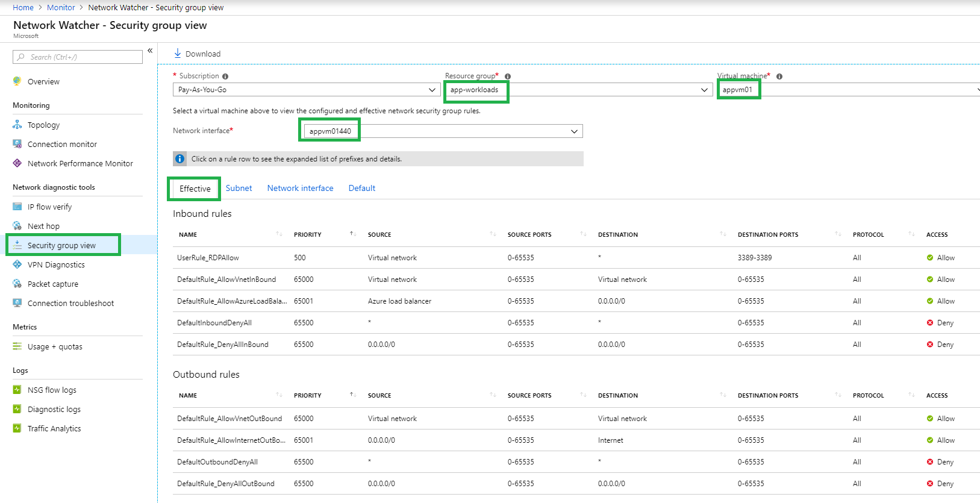The width and height of the screenshot is (980, 503).
Task: Sort outbound rules by Priority
Action: (x=352, y=395)
